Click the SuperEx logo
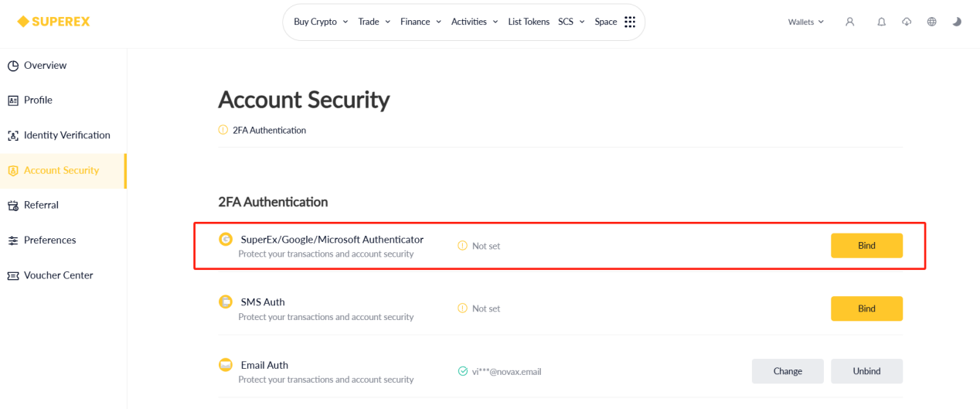 (x=53, y=22)
